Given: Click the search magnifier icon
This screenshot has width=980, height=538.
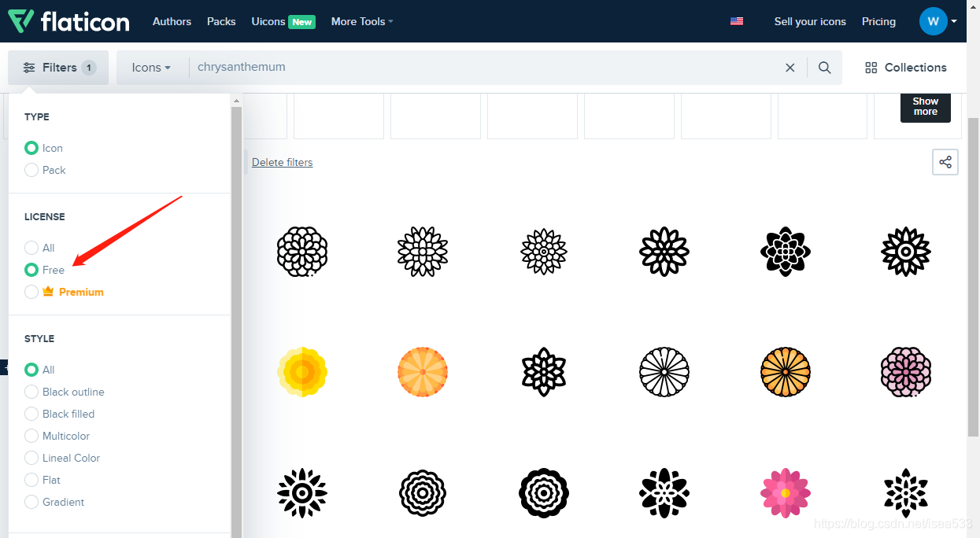Looking at the screenshot, I should click(824, 68).
